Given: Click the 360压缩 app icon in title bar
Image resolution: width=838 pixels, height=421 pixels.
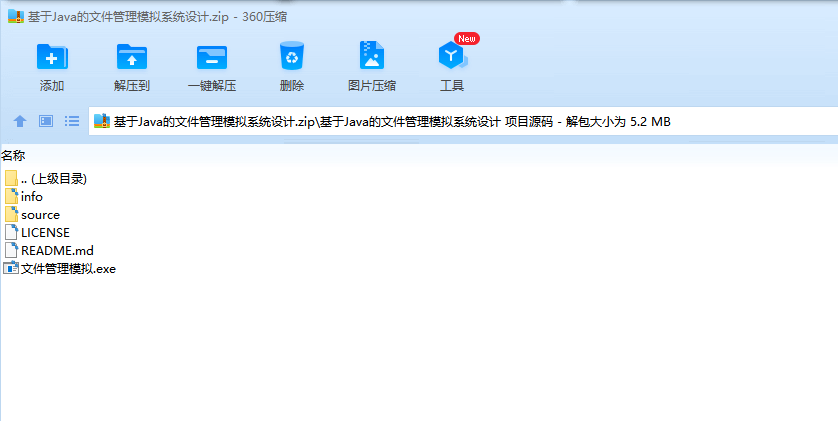Looking at the screenshot, I should 16,17.
